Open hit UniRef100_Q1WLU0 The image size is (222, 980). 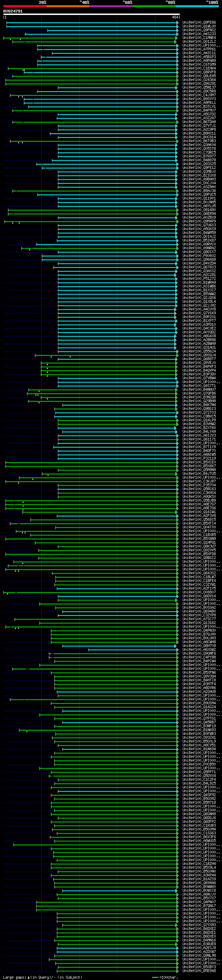click(199, 26)
